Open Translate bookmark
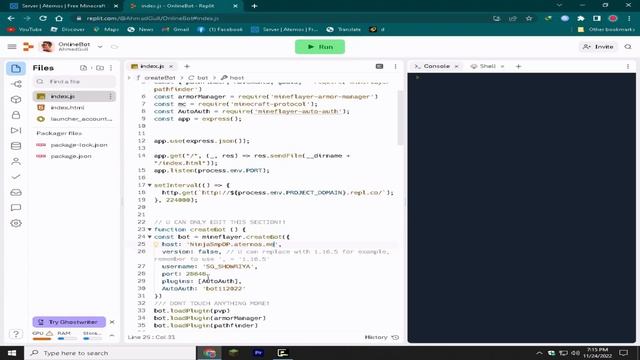This screenshot has height=360, width=640. pos(344,29)
